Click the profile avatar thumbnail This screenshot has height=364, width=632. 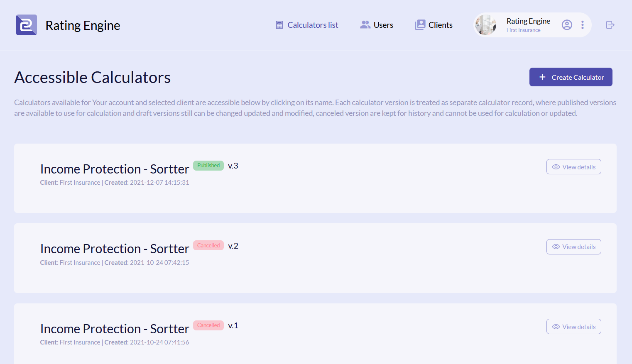pyautogui.click(x=486, y=25)
